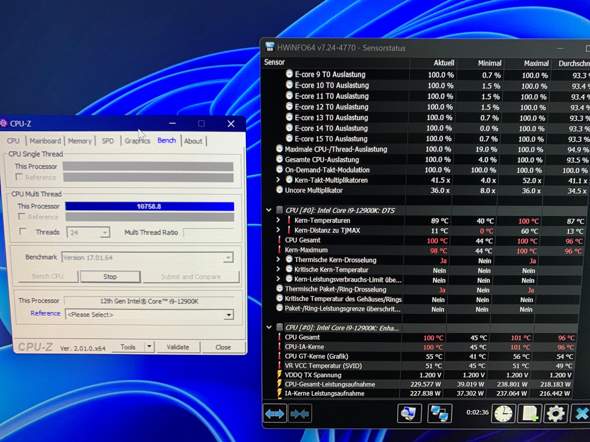Switch to the SPD tab
Image resolution: width=590 pixels, height=442 pixels.
point(108,141)
